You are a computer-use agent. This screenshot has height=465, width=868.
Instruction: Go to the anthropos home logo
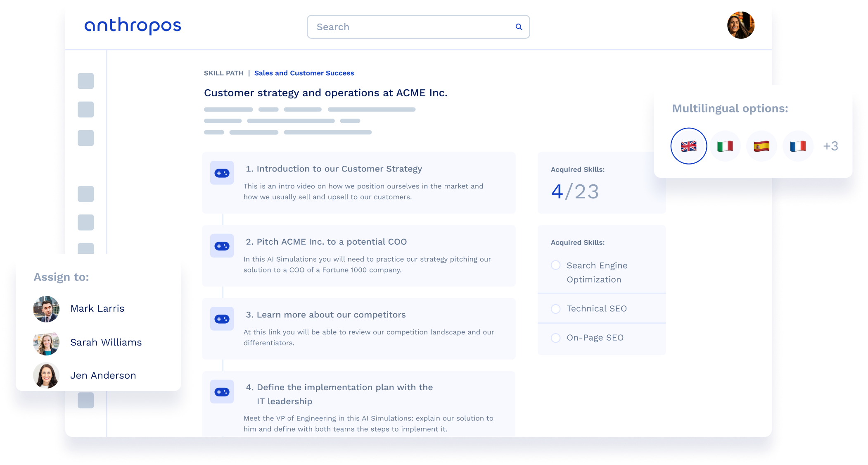pos(133,26)
